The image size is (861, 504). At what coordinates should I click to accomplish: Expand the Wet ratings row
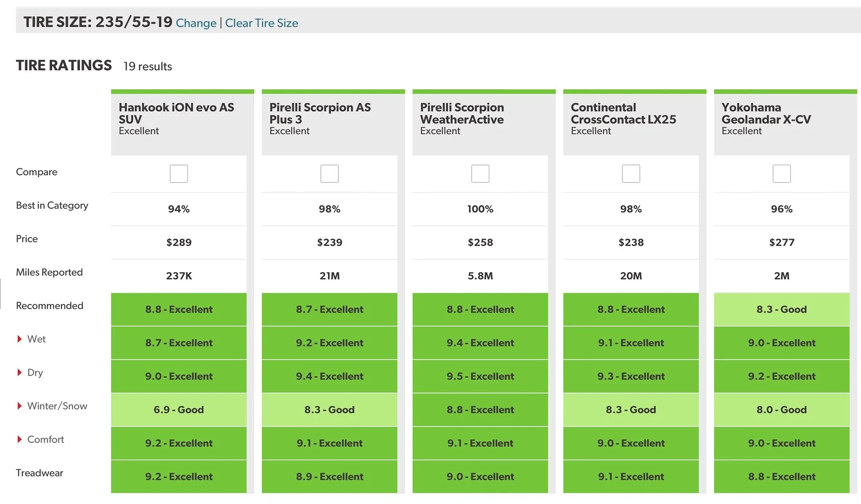tap(19, 339)
